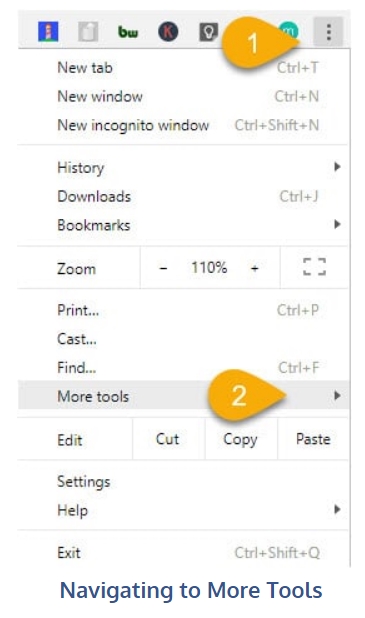The width and height of the screenshot is (365, 618).
Task: Choose the Downloads menu entry
Action: tap(183, 196)
